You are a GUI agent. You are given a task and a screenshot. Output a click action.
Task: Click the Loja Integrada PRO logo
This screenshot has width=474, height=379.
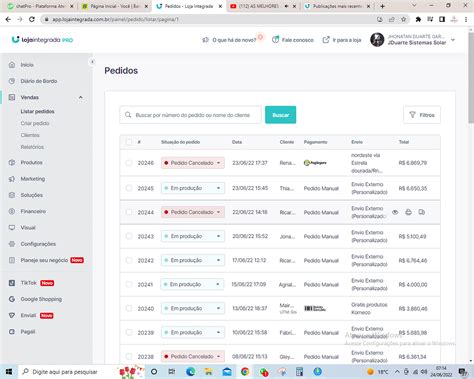pos(42,40)
